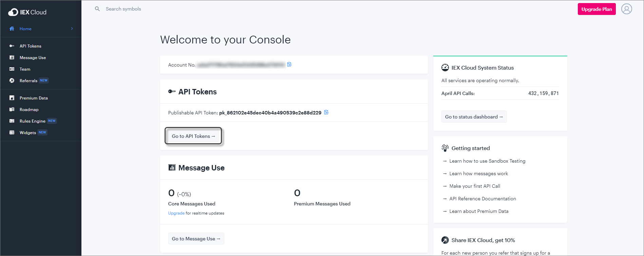644x256 pixels.
Task: Open Make your first API Call link
Action: point(475,186)
